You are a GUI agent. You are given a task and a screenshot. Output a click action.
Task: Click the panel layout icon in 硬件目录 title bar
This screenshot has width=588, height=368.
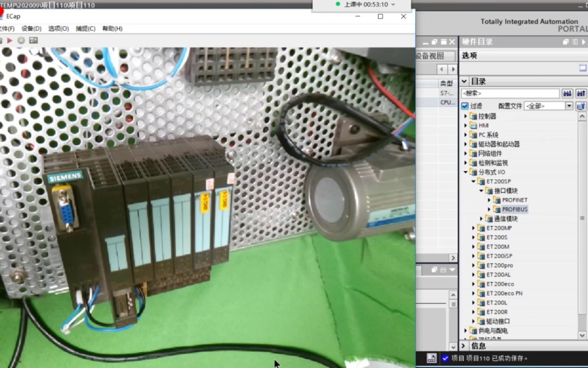[x=575, y=42]
